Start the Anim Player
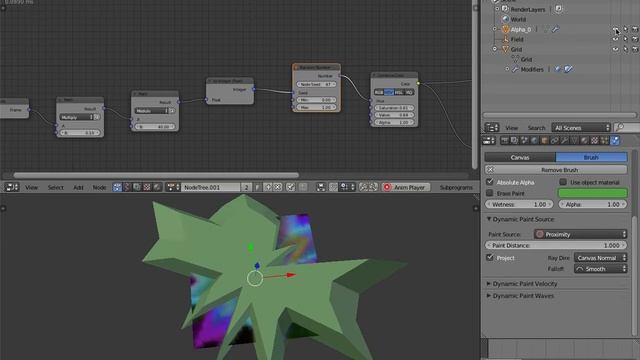This screenshot has height=360, width=640. tap(406, 187)
